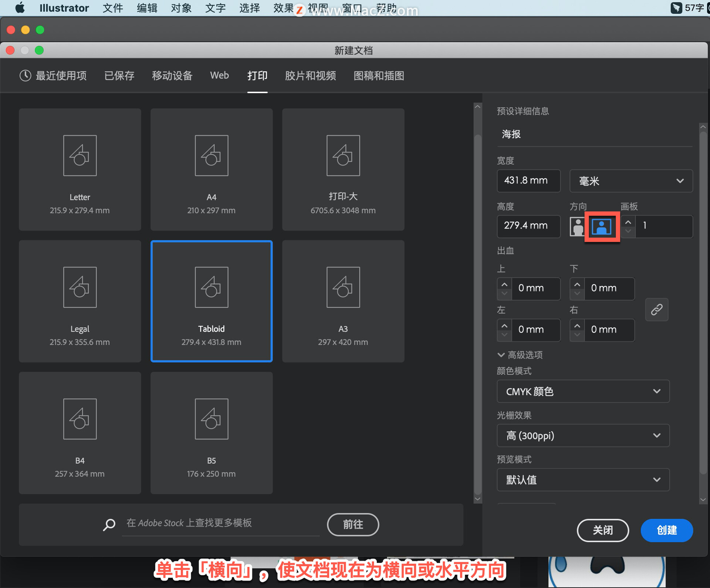Select landscape orientation icon

602,226
